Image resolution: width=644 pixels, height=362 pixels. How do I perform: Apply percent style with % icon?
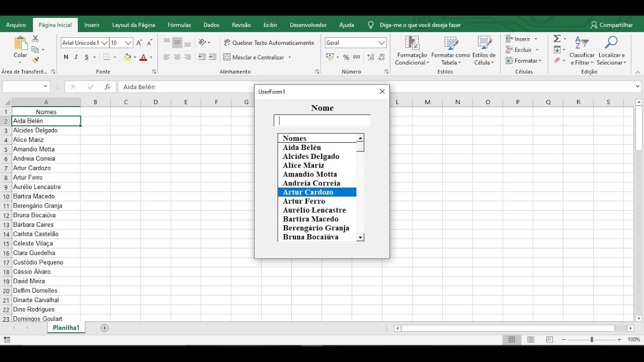[346, 57]
